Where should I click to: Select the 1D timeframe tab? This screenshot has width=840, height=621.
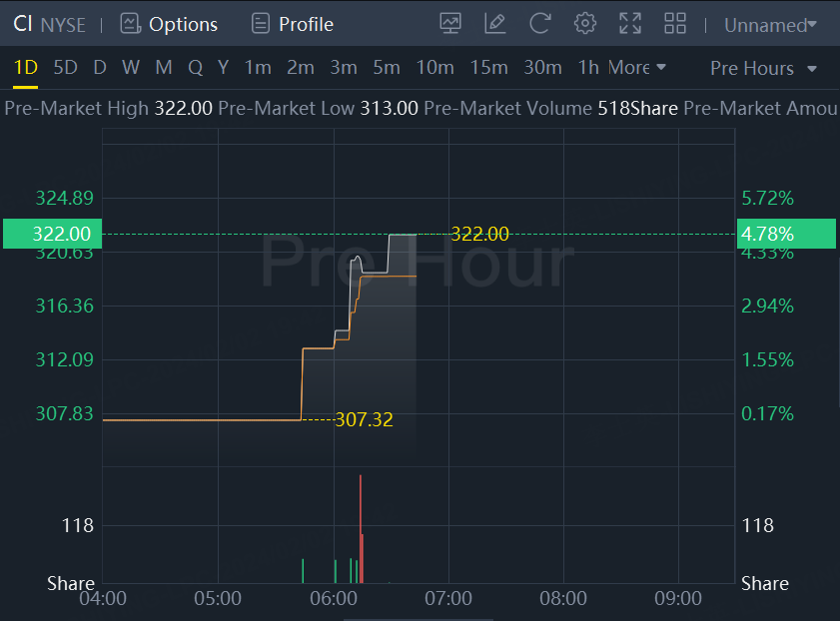pyautogui.click(x=26, y=68)
